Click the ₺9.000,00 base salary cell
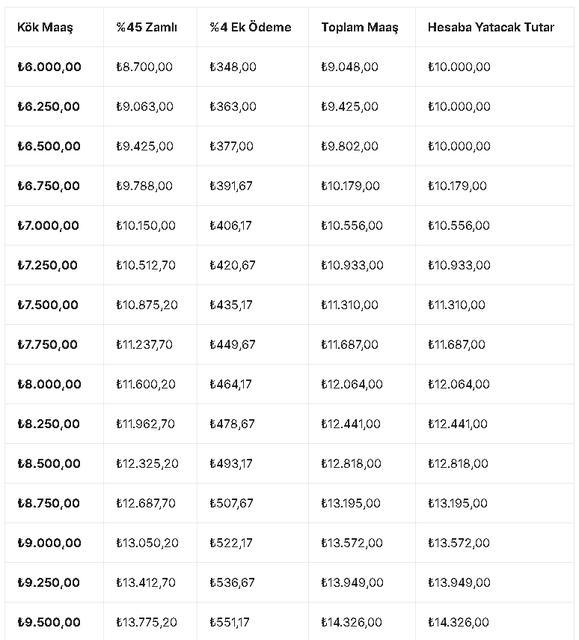579x640 pixels. [x=49, y=543]
